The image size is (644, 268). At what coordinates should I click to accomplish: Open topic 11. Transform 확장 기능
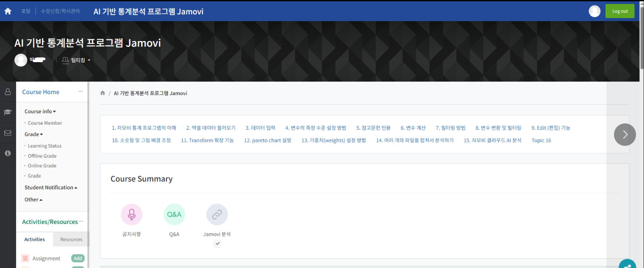tap(207, 140)
